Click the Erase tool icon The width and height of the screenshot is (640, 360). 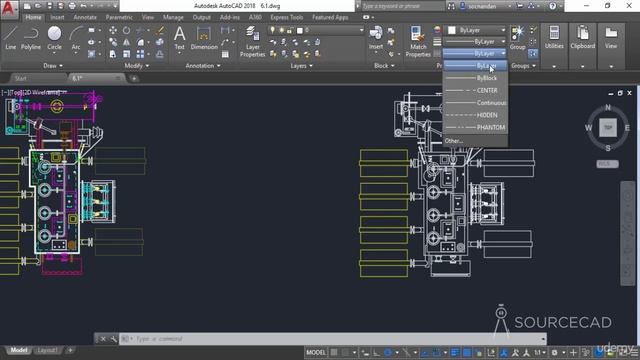click(160, 31)
